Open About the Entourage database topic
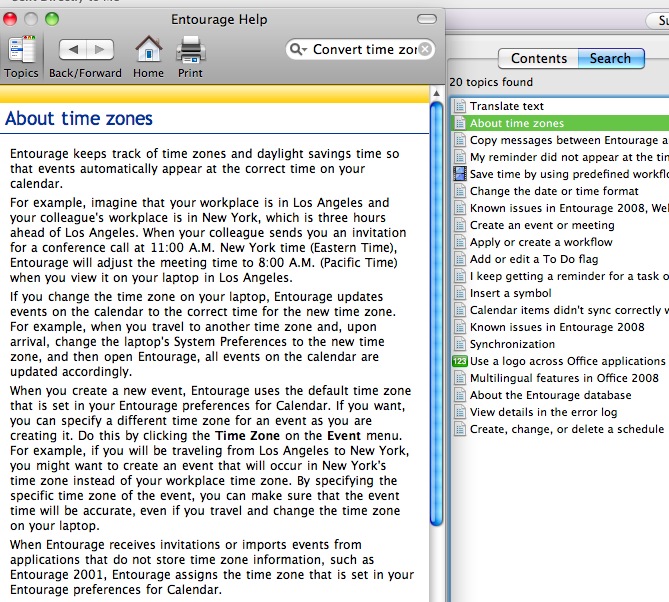This screenshot has height=602, width=669. click(x=560, y=395)
